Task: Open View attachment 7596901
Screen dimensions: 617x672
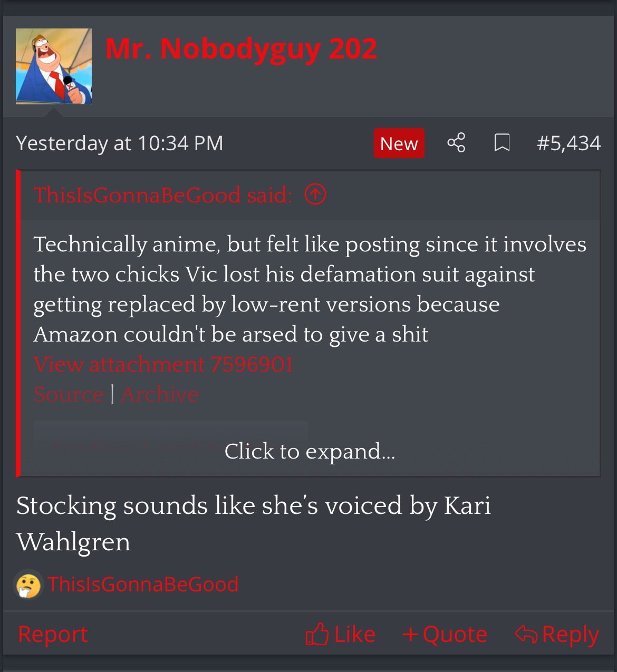Action: pos(163,364)
